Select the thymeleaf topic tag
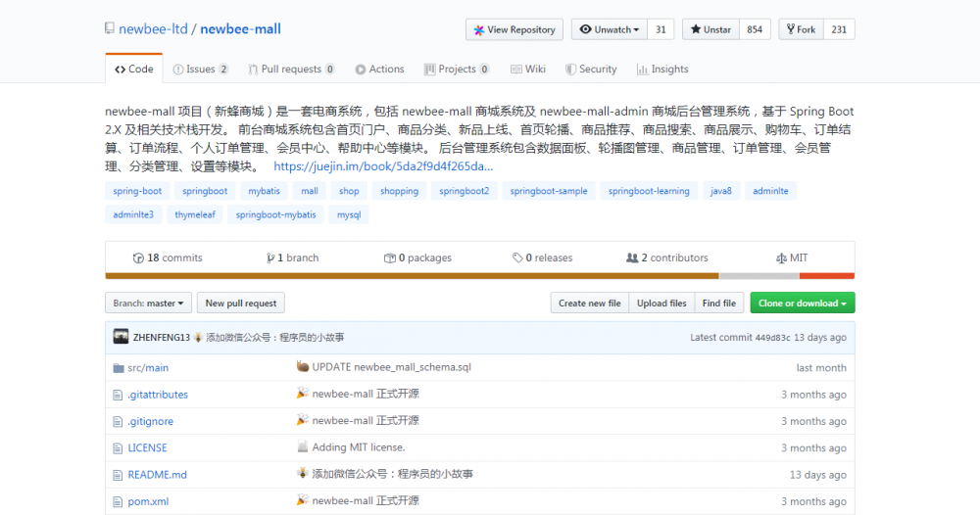The image size is (980, 515). click(194, 214)
